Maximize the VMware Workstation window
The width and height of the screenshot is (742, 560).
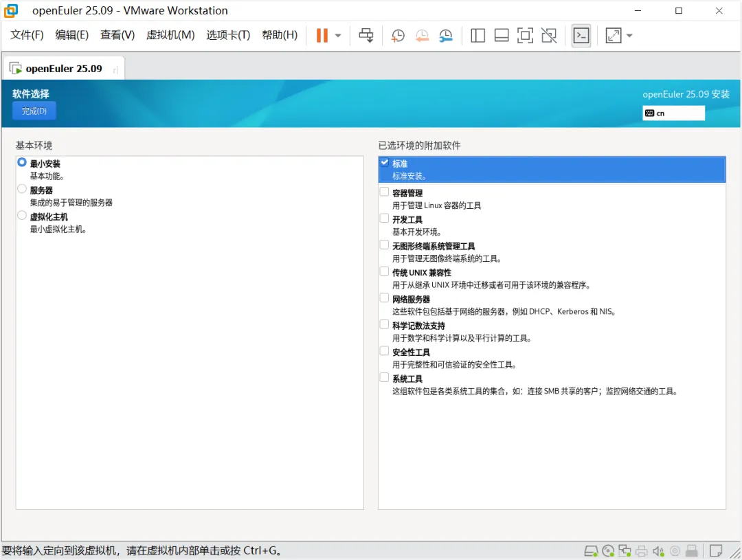679,10
